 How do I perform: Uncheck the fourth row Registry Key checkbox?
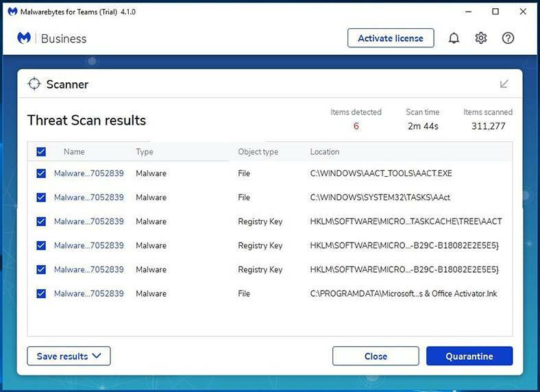(41, 245)
